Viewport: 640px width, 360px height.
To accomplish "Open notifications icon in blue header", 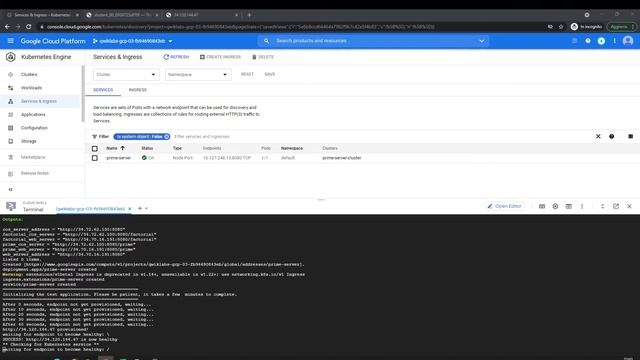I will pyautogui.click(x=601, y=41).
